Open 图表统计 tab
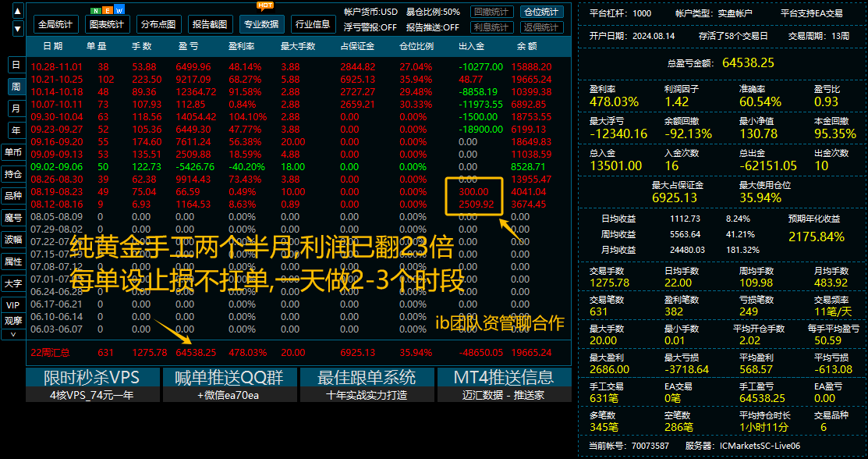The width and height of the screenshot is (868, 459). 108,24
